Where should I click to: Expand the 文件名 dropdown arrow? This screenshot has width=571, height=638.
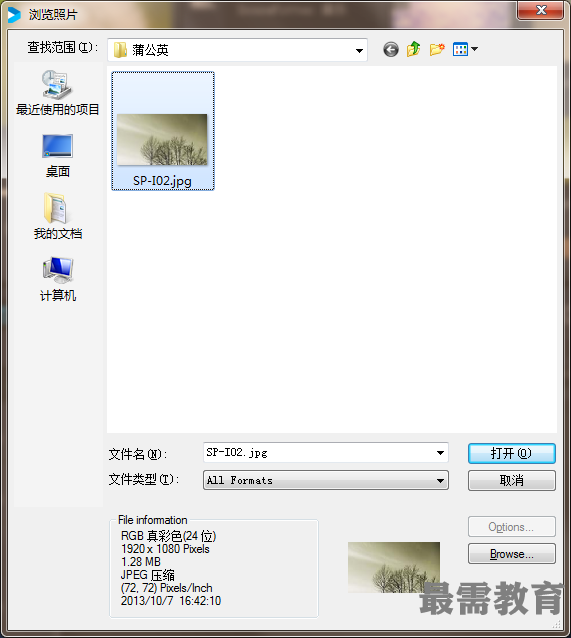[x=440, y=453]
